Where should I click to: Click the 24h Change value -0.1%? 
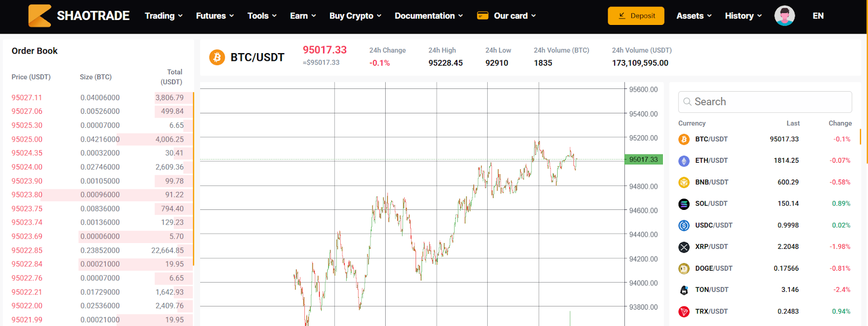click(380, 63)
